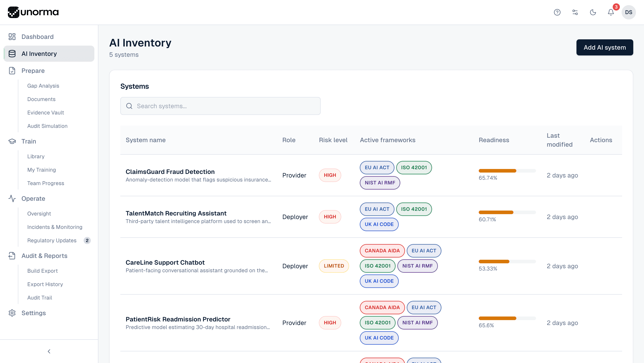Click the Regulatory Updates count badge

pos(87,241)
